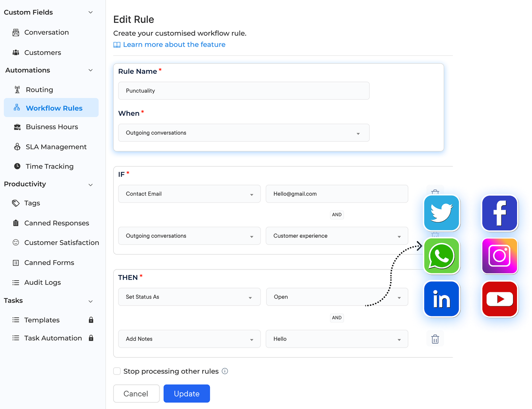Collapse the Tasks section
The width and height of the screenshot is (532, 409).
(x=90, y=301)
